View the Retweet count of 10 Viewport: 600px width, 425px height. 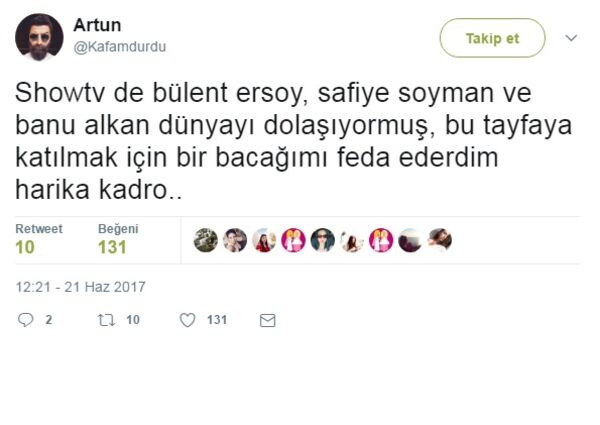[x=25, y=246]
